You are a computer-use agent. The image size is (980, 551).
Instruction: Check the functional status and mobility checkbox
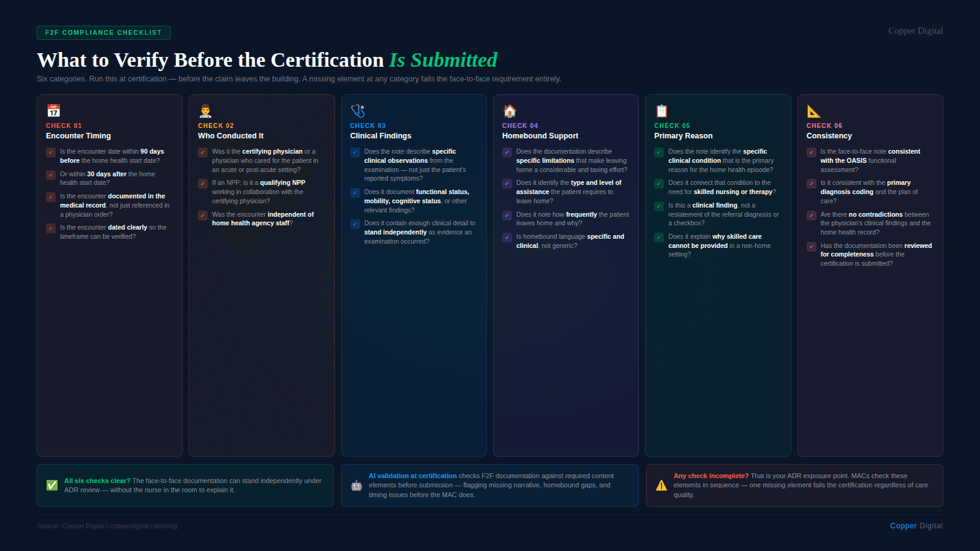click(355, 193)
